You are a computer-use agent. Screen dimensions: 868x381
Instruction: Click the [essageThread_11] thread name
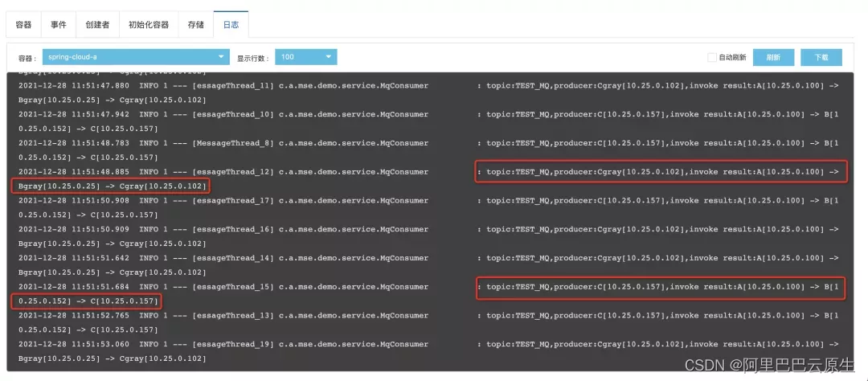click(x=233, y=86)
